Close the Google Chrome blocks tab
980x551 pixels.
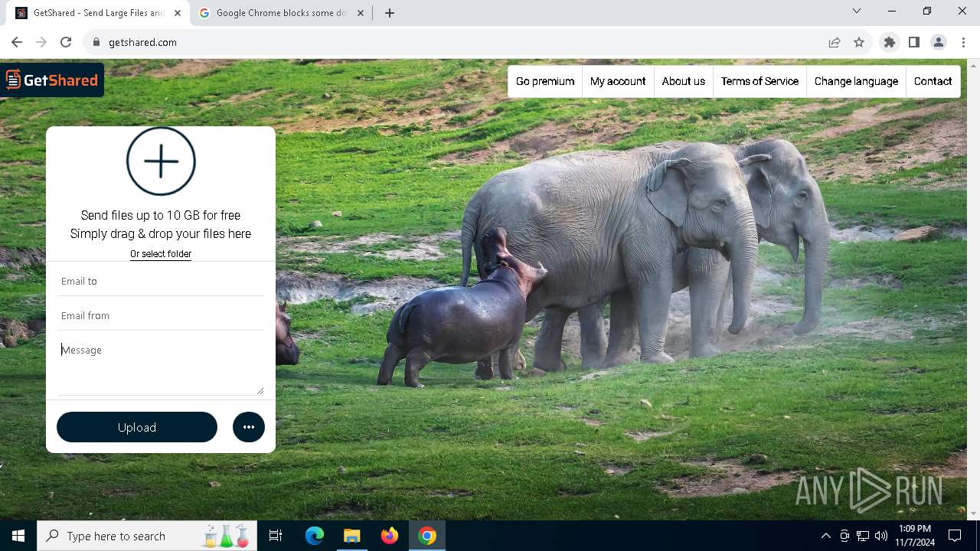(361, 13)
